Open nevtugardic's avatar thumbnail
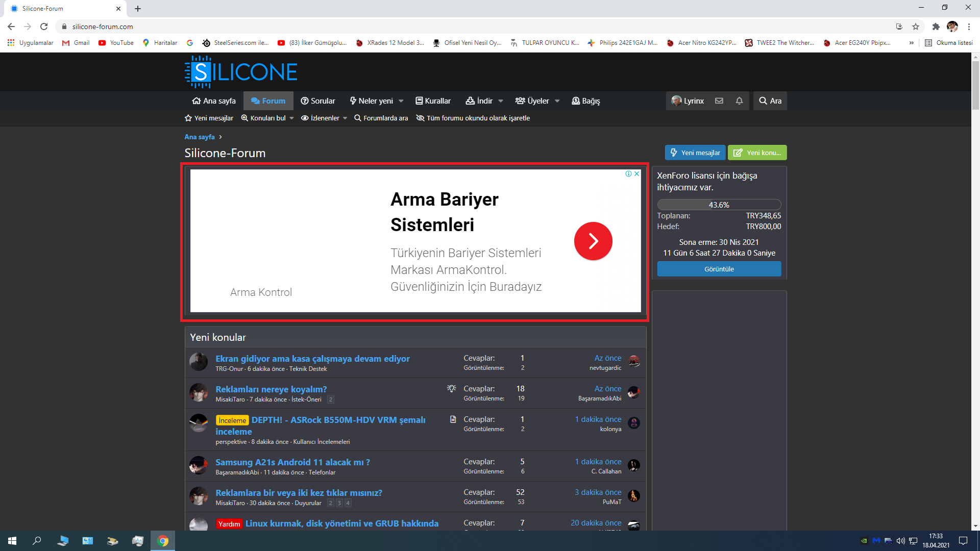The image size is (980, 551). [634, 362]
